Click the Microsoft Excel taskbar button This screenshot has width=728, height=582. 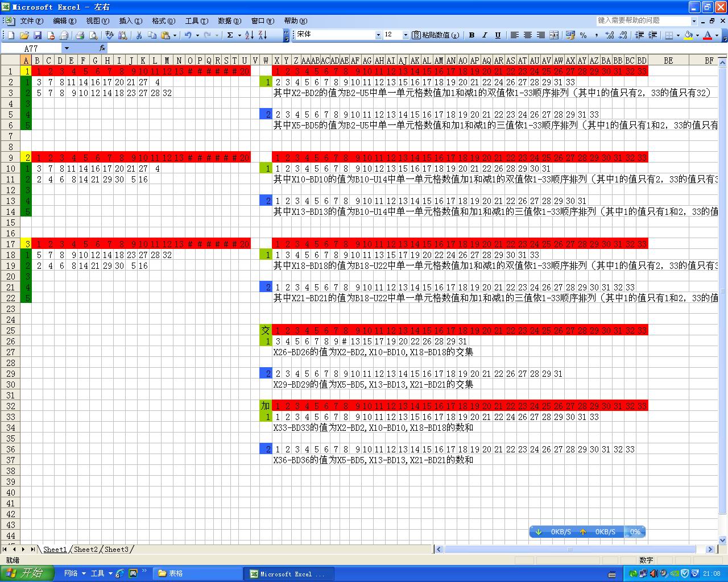(x=289, y=574)
